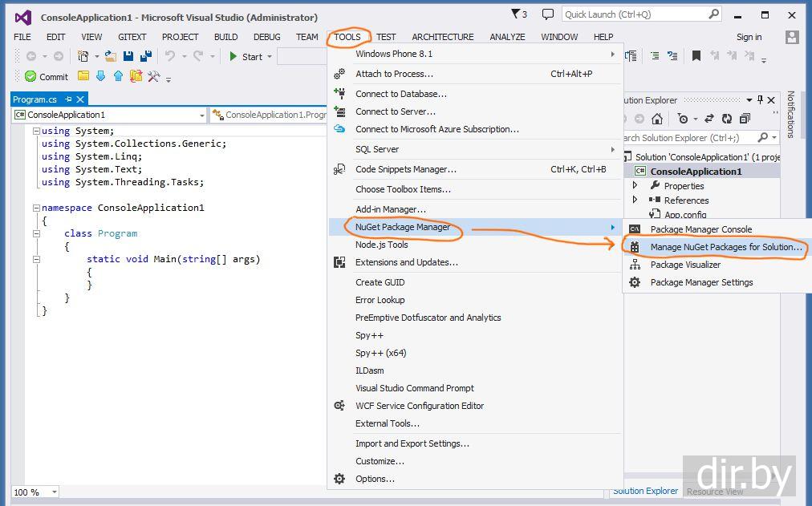Viewport: 812px width, 506px height.
Task: Click the Save All toolbar icon
Action: pos(146,56)
